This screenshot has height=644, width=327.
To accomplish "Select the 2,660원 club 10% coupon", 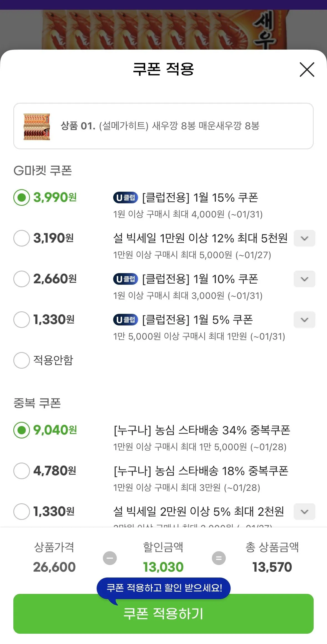I will pyautogui.click(x=22, y=279).
